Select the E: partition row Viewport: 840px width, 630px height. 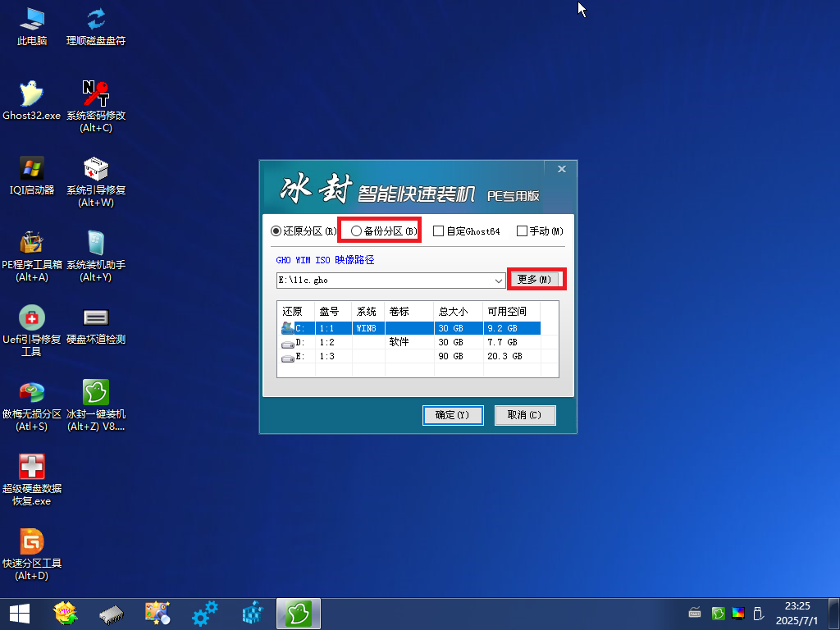pyautogui.click(x=410, y=356)
